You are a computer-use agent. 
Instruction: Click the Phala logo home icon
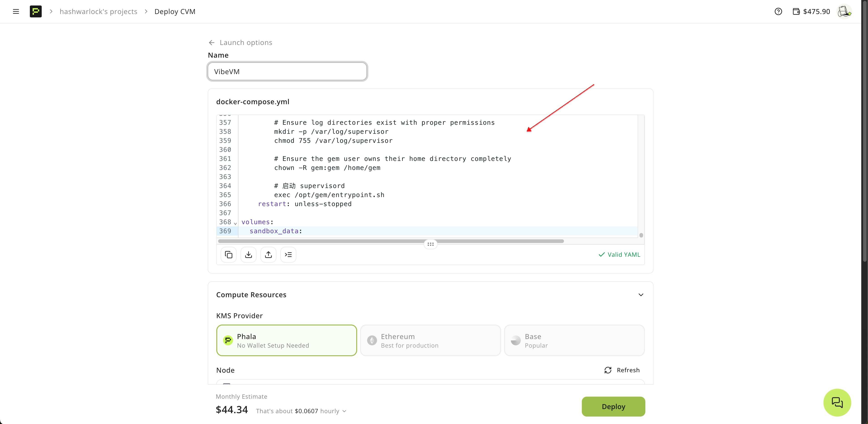(x=36, y=12)
